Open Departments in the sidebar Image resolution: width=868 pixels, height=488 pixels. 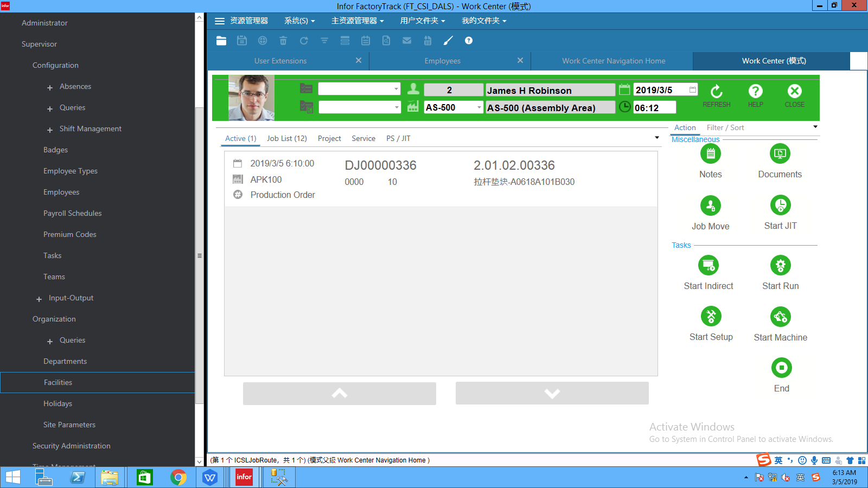(65, 361)
